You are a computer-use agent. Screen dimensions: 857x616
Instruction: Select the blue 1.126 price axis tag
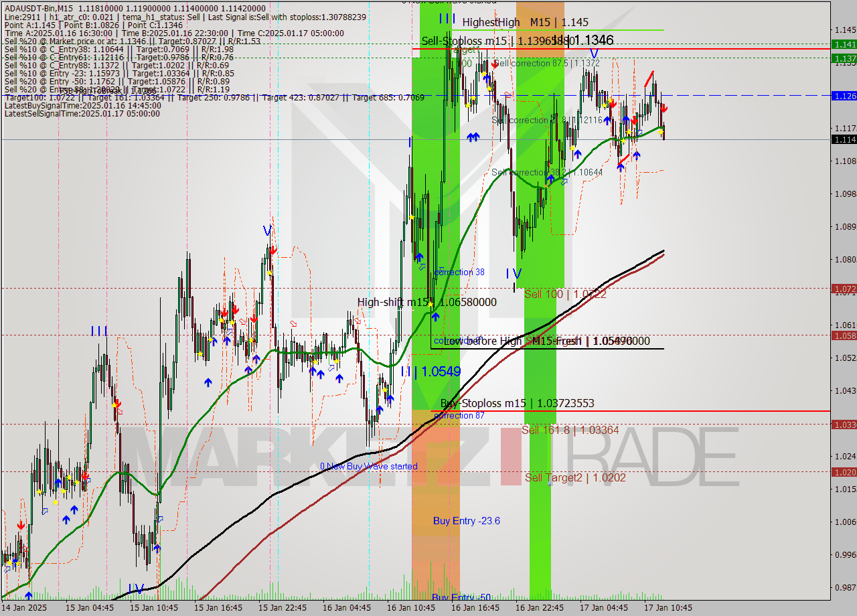[x=844, y=96]
